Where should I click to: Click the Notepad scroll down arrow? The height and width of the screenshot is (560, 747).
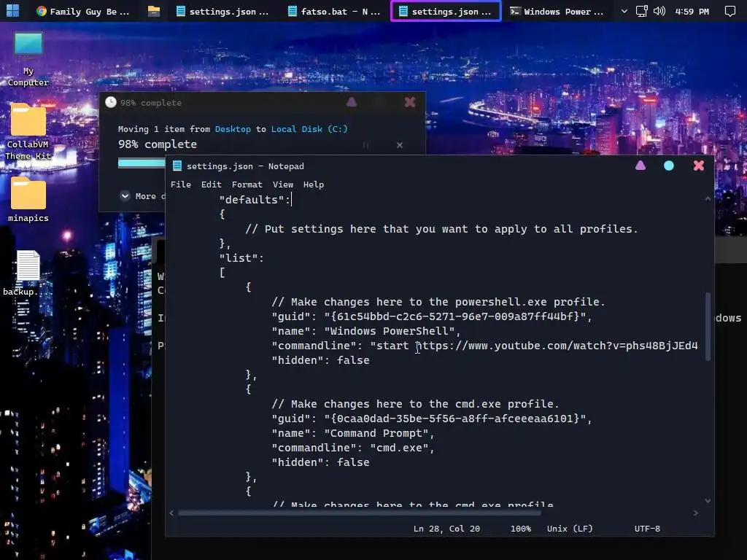pos(708,501)
